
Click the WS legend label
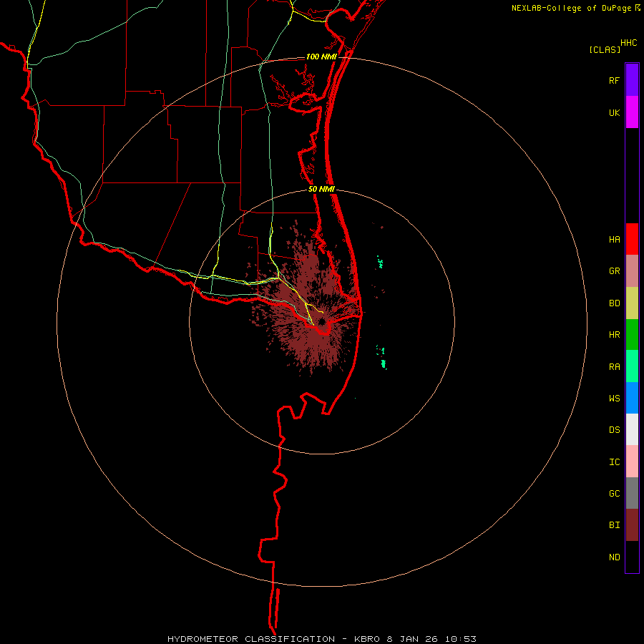coord(614,398)
